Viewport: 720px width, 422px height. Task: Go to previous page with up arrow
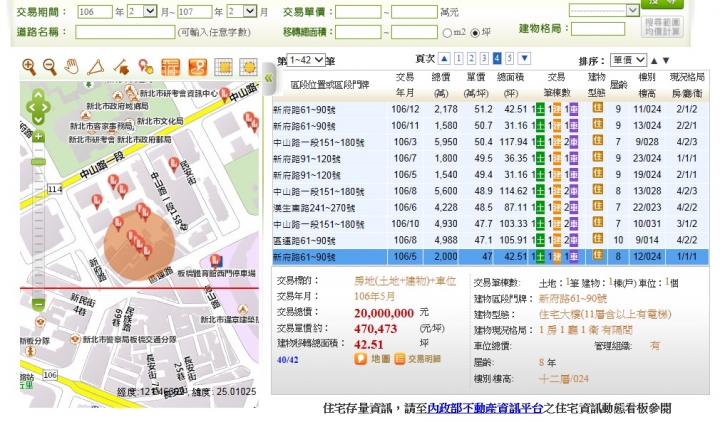pos(444,59)
